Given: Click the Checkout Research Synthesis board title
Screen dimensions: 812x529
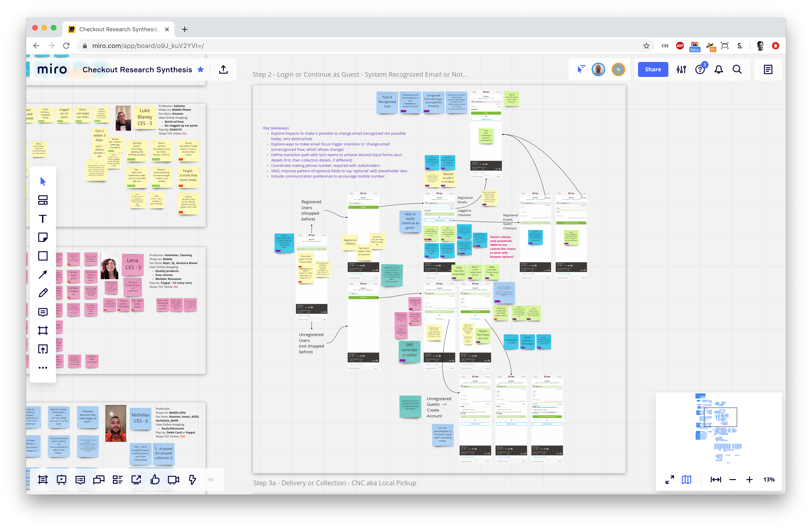Looking at the screenshot, I should pyautogui.click(x=137, y=69).
